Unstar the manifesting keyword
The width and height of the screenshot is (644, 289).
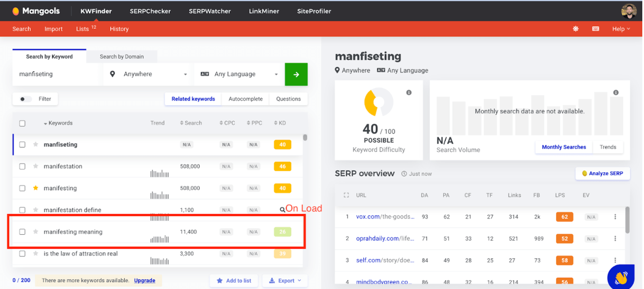(x=35, y=188)
